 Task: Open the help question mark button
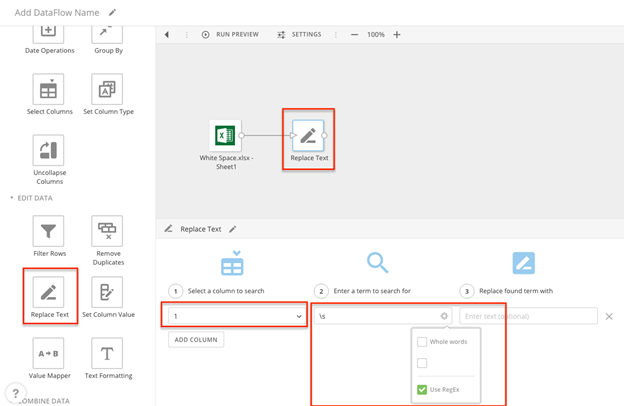tap(16, 393)
